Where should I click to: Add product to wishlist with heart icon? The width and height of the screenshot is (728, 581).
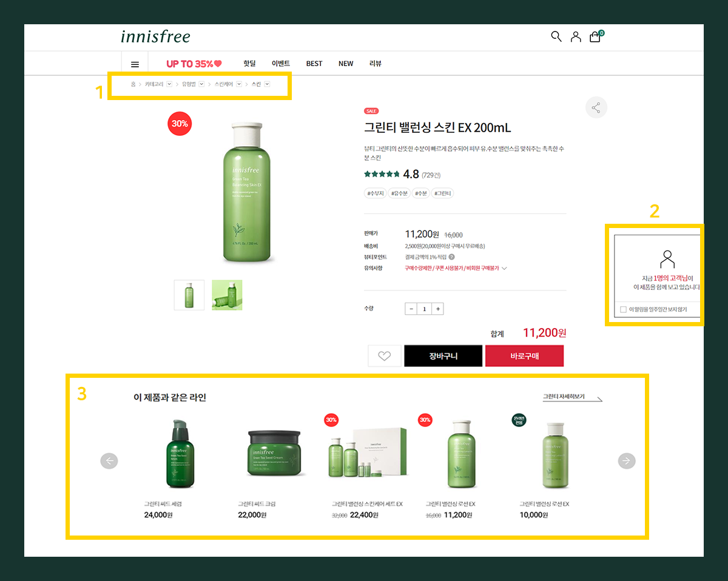click(384, 356)
